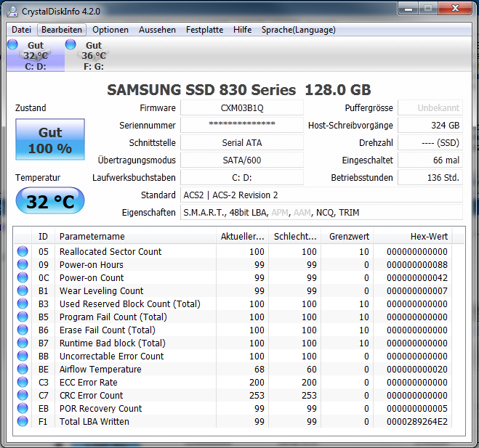This screenshot has height=448, width=479.
Task: Click the Firmware field CXM03B1Q
Action: (x=242, y=107)
